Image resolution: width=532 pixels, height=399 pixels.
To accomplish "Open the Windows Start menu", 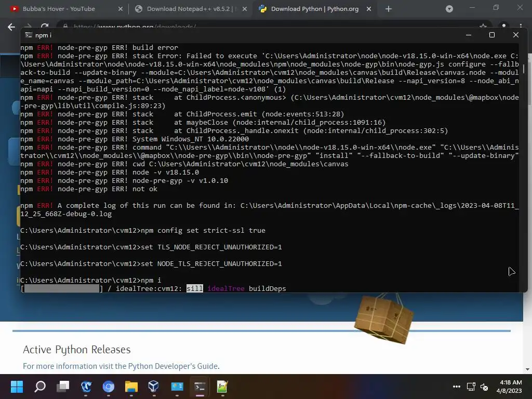I will coord(17,387).
